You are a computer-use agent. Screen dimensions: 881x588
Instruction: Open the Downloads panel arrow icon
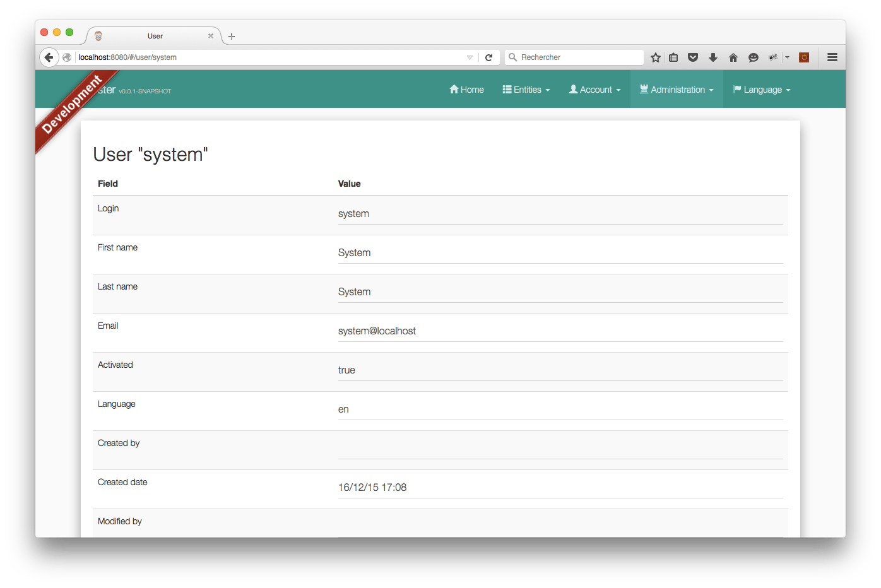tap(713, 57)
